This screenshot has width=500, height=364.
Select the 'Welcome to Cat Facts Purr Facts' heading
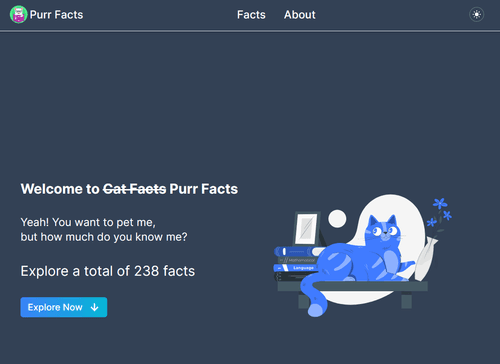pyautogui.click(x=129, y=189)
